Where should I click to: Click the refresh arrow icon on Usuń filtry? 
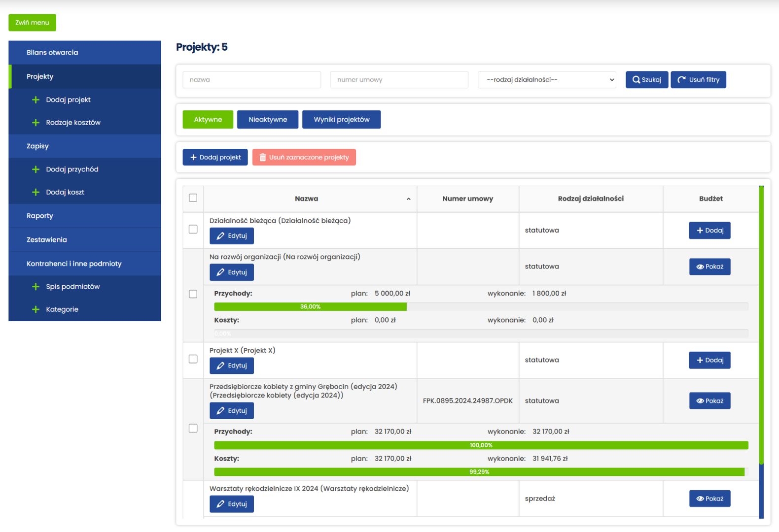[x=681, y=80]
